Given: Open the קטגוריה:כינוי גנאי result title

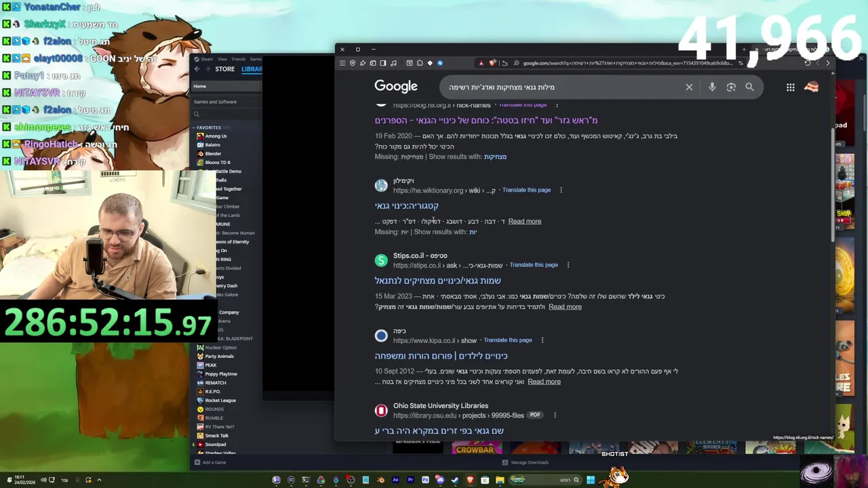Looking at the screenshot, I should 407,205.
